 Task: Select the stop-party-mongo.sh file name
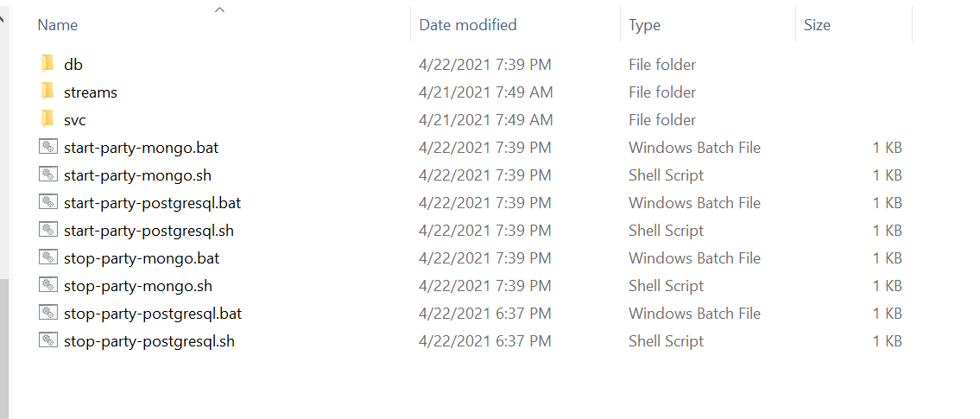coord(138,286)
